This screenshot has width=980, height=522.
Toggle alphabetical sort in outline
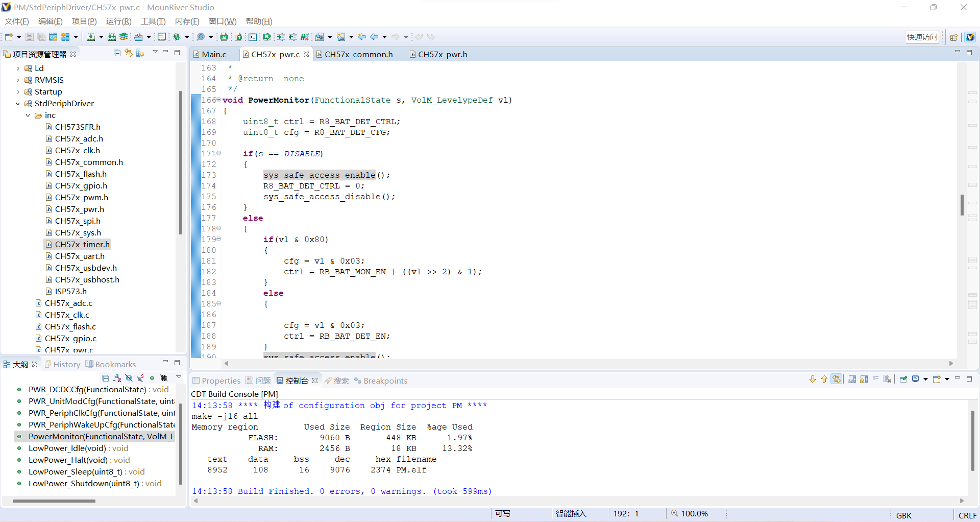(x=117, y=378)
